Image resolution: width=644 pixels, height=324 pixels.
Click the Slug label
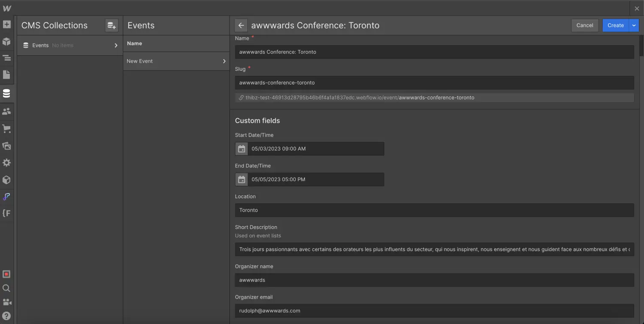(240, 69)
